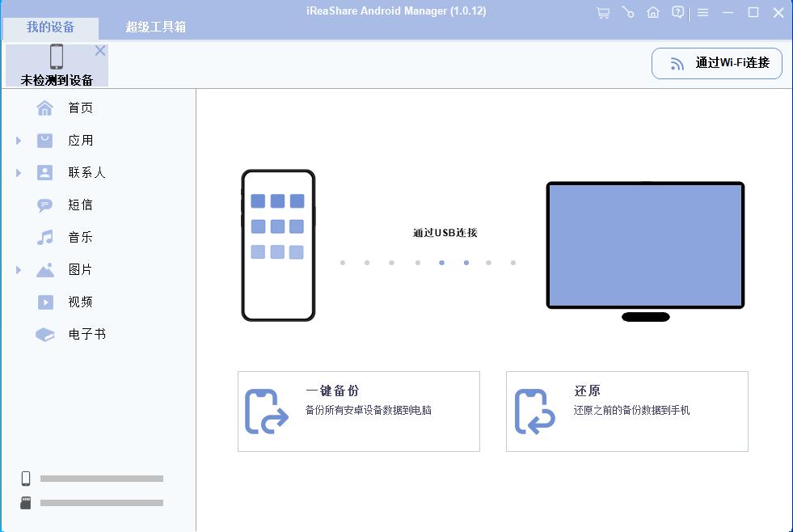Expand the 联系人 contacts category
This screenshot has width=793, height=532.
[x=18, y=172]
